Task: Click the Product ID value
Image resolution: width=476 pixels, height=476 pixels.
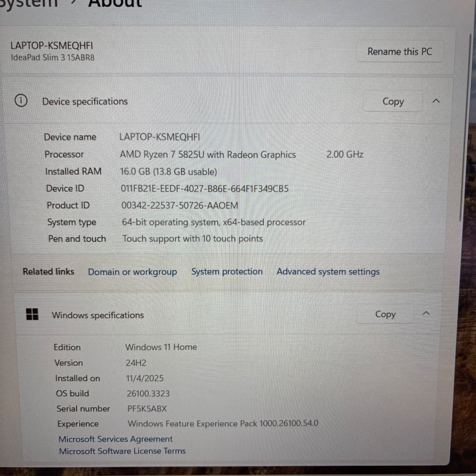Action: (180, 206)
